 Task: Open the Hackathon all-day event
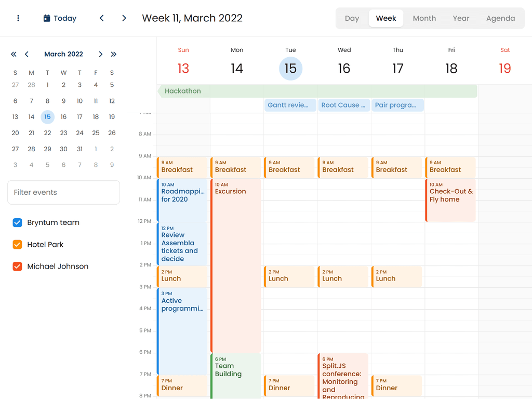[317, 91]
